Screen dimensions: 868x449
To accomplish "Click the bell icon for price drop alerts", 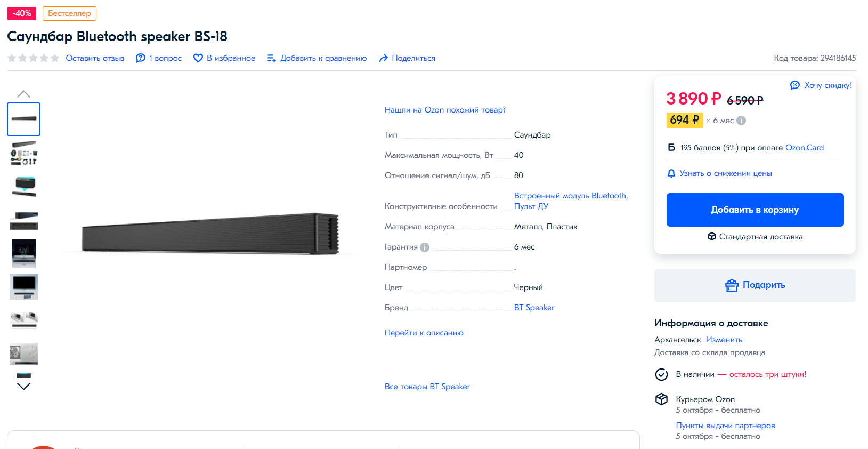I will 671,173.
